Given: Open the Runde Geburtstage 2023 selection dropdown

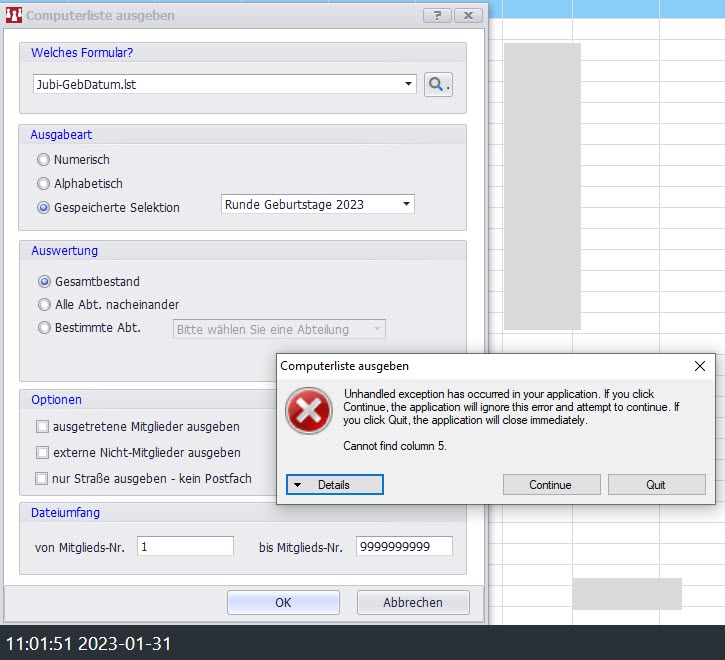Looking at the screenshot, I should (406, 205).
